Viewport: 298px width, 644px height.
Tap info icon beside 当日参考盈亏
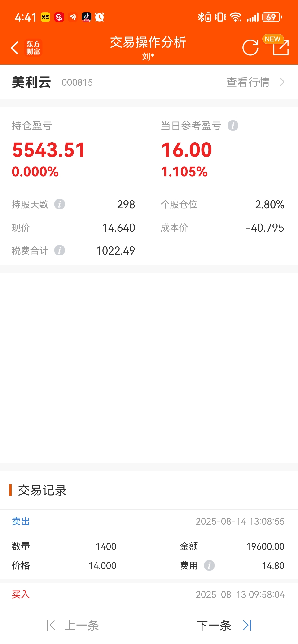pyautogui.click(x=233, y=125)
